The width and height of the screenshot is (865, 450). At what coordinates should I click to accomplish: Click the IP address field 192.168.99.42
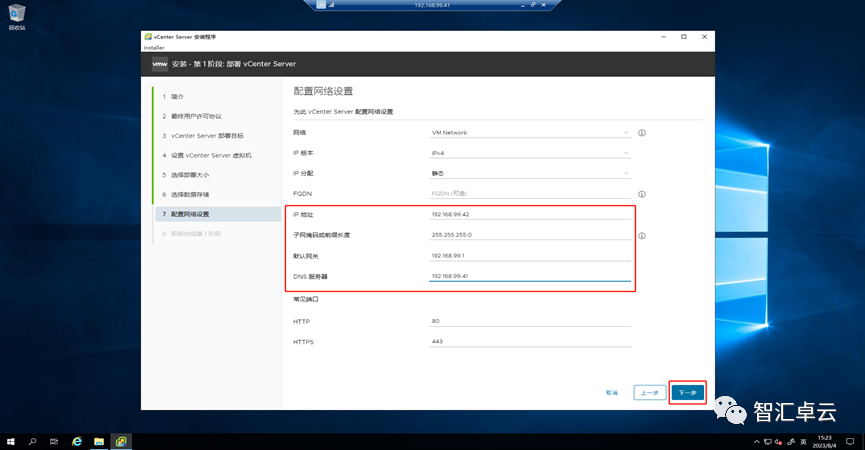(530, 214)
